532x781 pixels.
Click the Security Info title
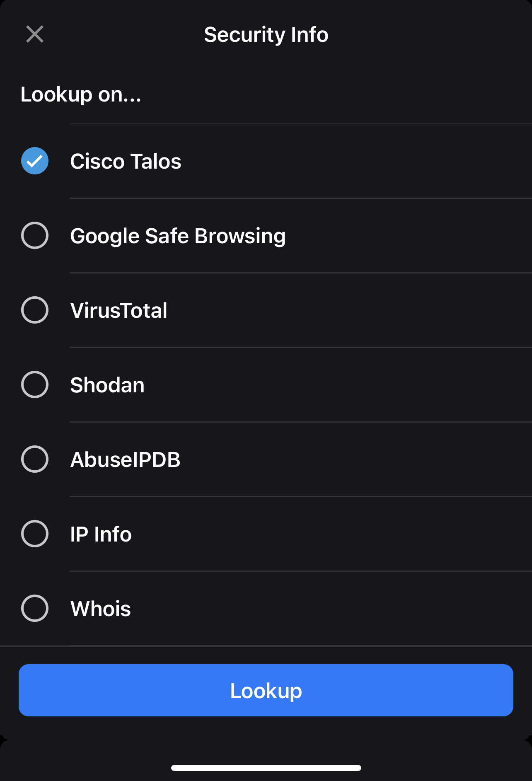[266, 35]
